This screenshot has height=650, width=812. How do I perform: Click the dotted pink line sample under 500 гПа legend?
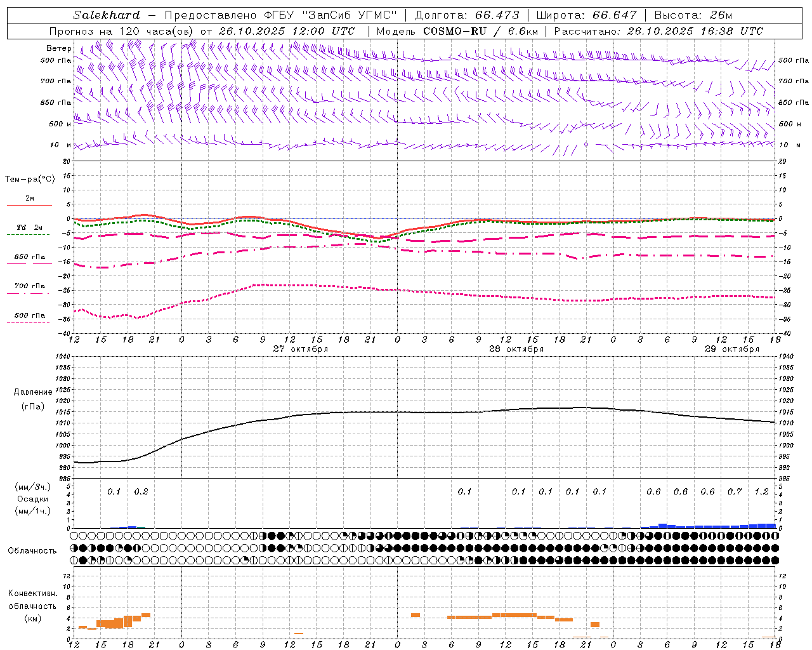point(28,322)
